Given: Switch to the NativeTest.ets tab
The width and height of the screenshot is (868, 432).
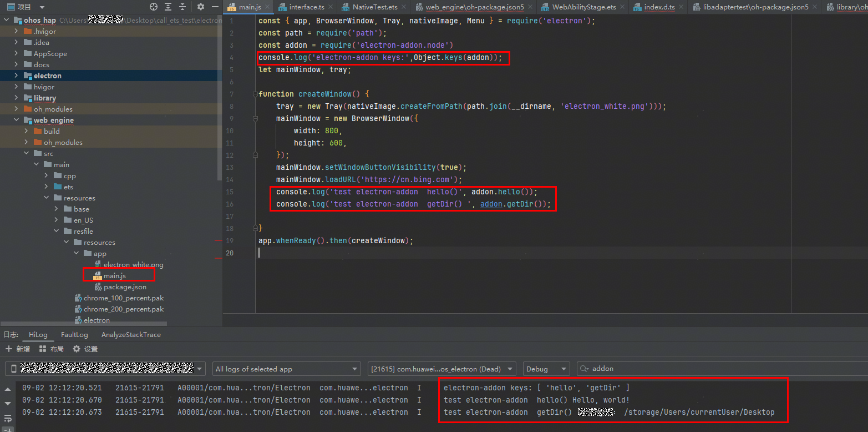Looking at the screenshot, I should [375, 7].
